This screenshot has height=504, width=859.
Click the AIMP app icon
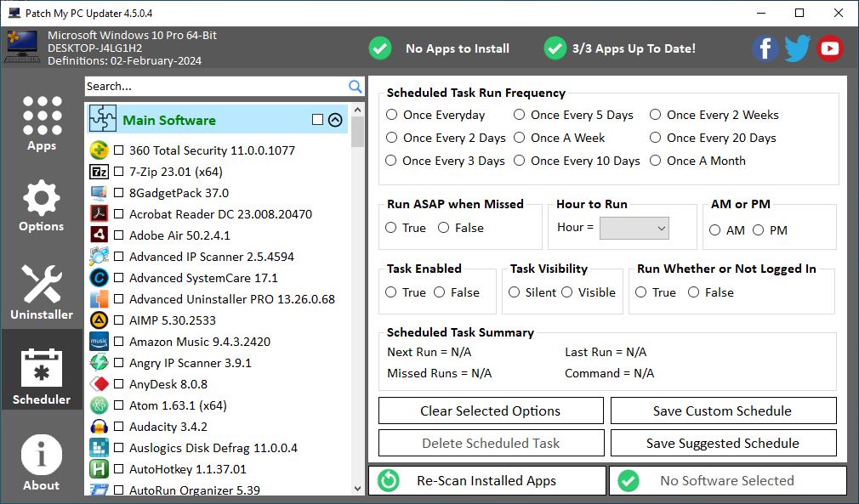[x=99, y=320]
